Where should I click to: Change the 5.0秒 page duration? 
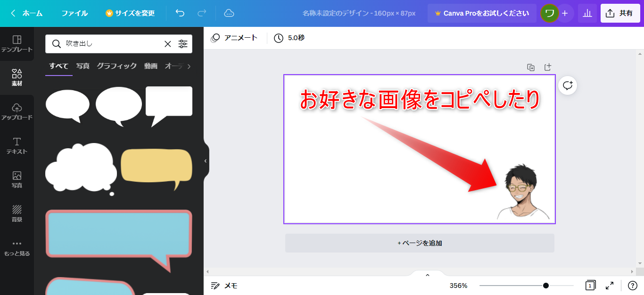[289, 38]
